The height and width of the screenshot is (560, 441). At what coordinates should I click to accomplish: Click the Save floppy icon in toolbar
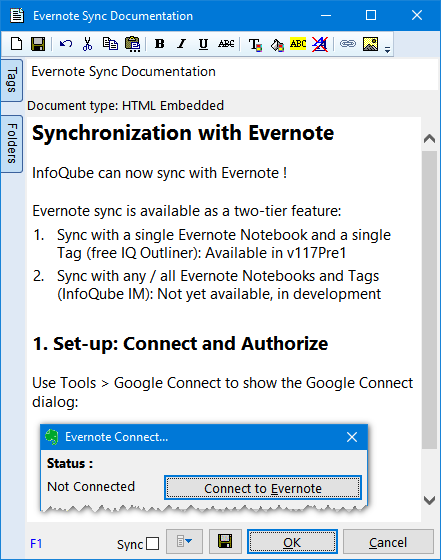(38, 44)
